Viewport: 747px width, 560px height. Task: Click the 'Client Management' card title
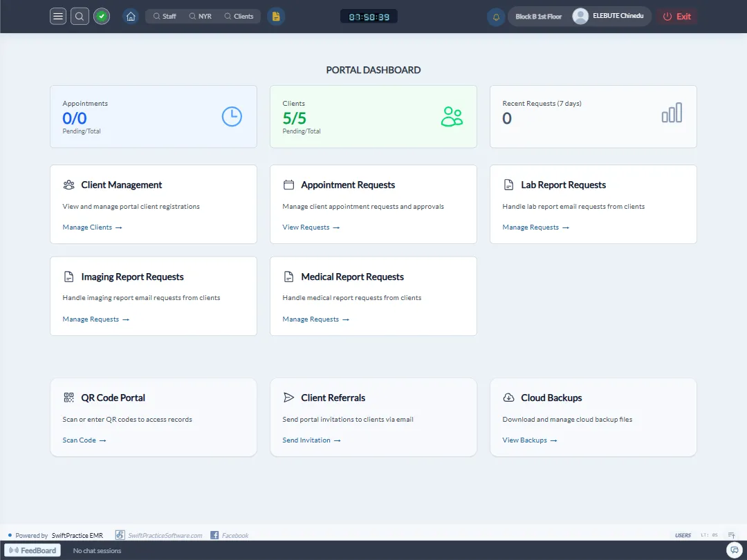pos(122,185)
